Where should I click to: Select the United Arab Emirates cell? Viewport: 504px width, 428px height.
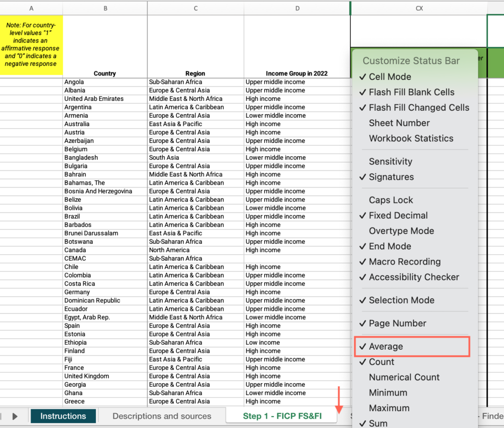[105, 99]
